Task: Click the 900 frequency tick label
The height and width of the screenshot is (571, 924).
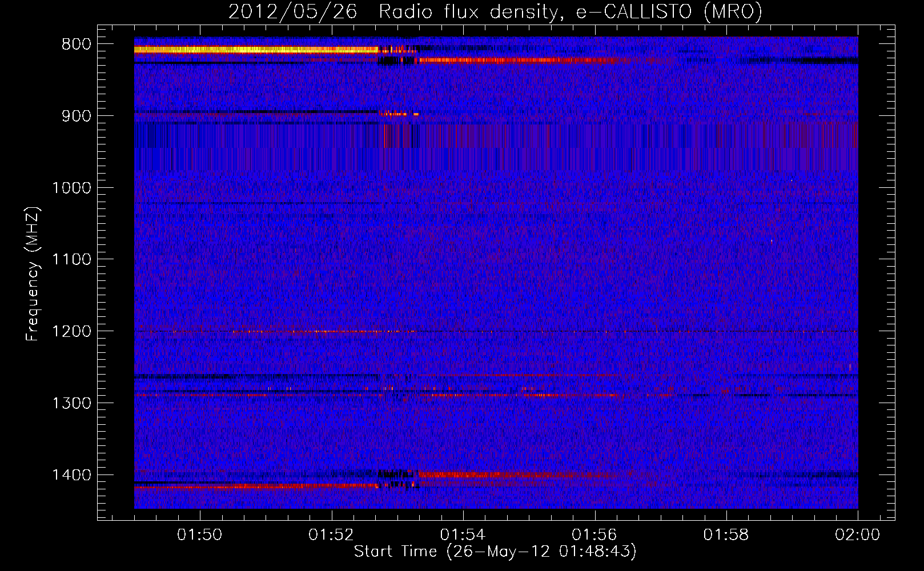Action: [x=76, y=116]
